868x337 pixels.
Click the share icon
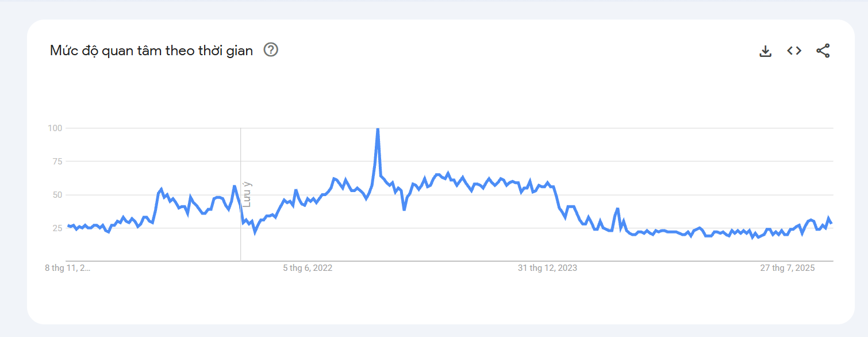click(823, 51)
